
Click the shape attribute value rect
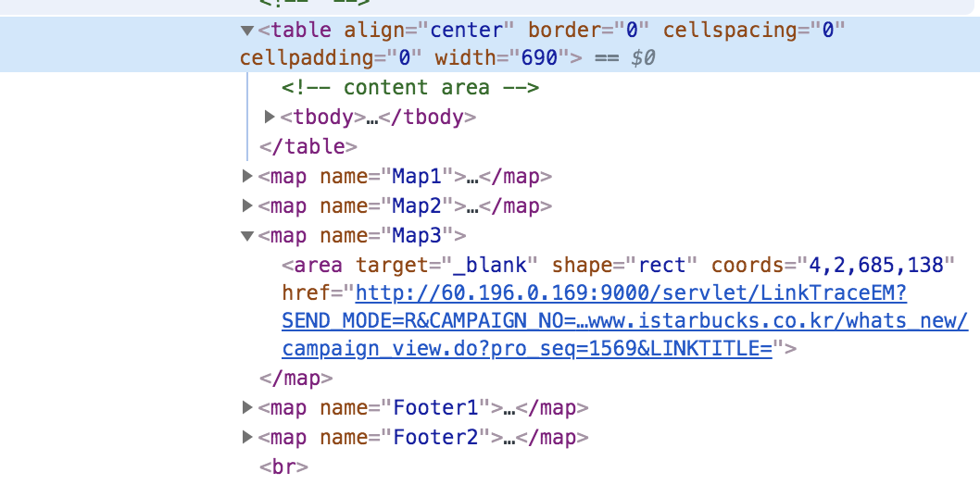(662, 266)
